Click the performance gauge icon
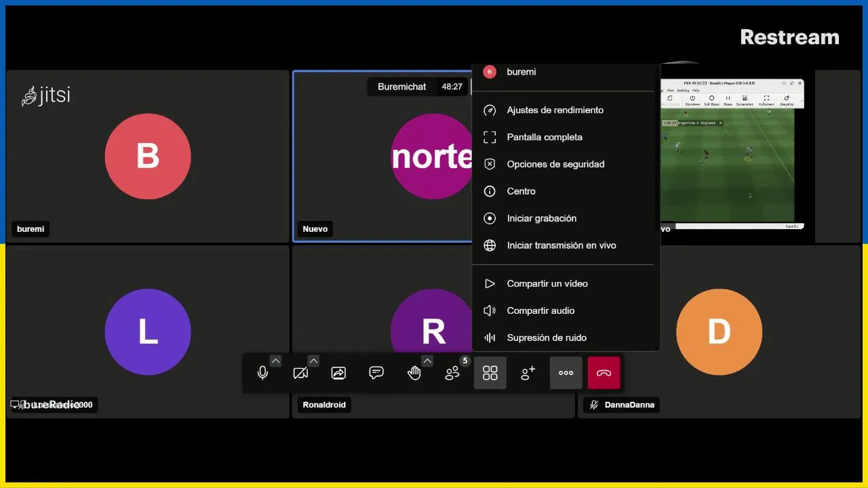 (x=490, y=110)
